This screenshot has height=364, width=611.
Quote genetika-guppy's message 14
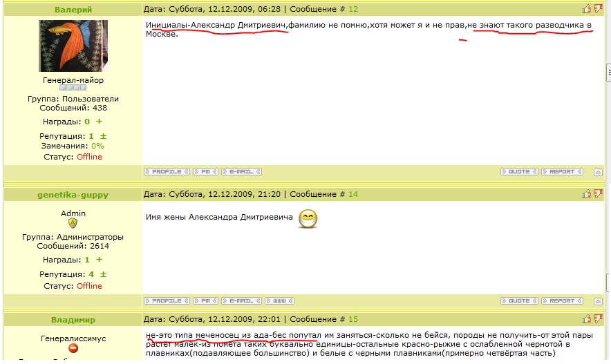coord(520,301)
